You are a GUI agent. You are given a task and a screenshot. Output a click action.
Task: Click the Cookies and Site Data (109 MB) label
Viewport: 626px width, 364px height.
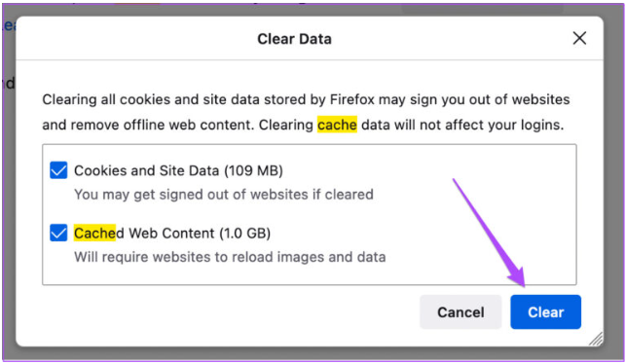coord(178,170)
